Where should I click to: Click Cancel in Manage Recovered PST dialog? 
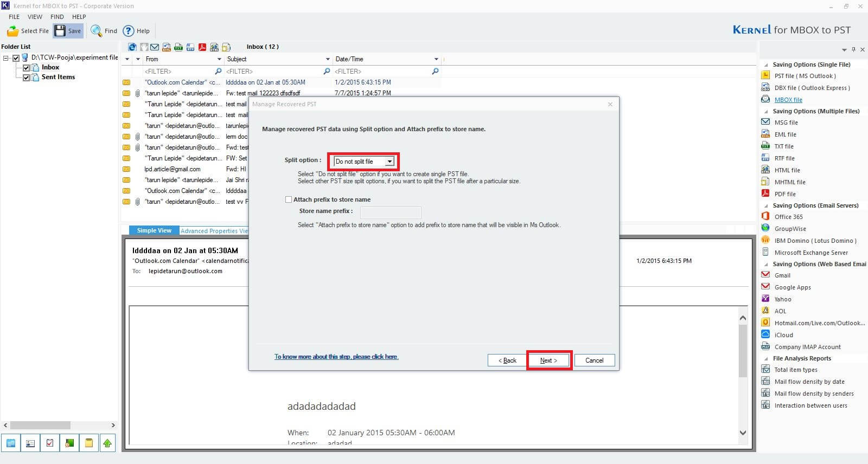[x=594, y=360]
